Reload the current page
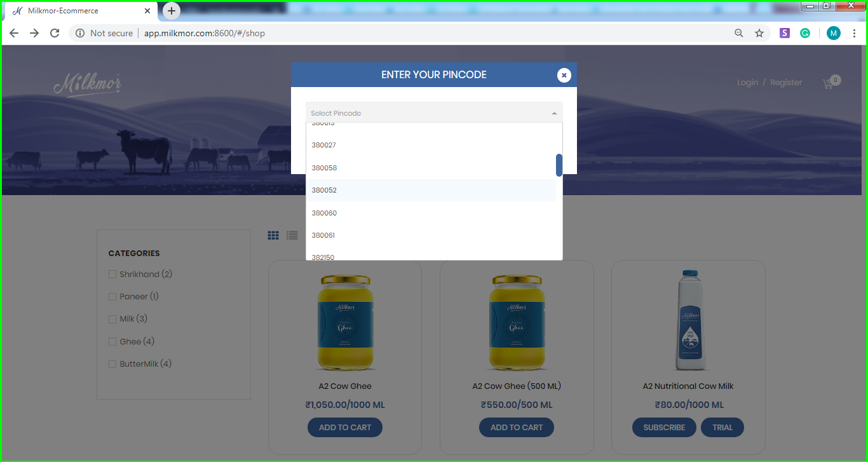Viewport: 868px width, 462px height. (55, 33)
